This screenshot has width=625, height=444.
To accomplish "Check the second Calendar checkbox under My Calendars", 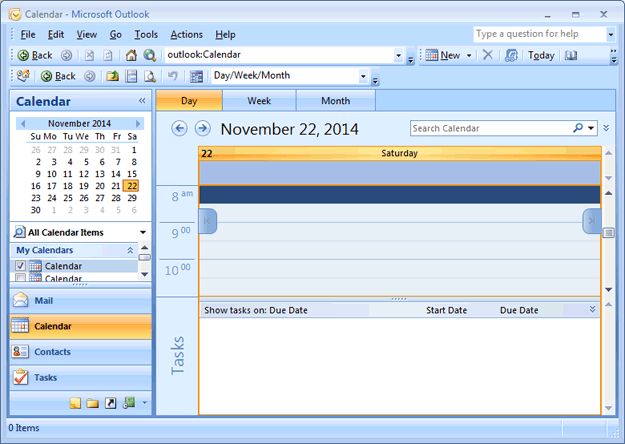I will click(20, 278).
